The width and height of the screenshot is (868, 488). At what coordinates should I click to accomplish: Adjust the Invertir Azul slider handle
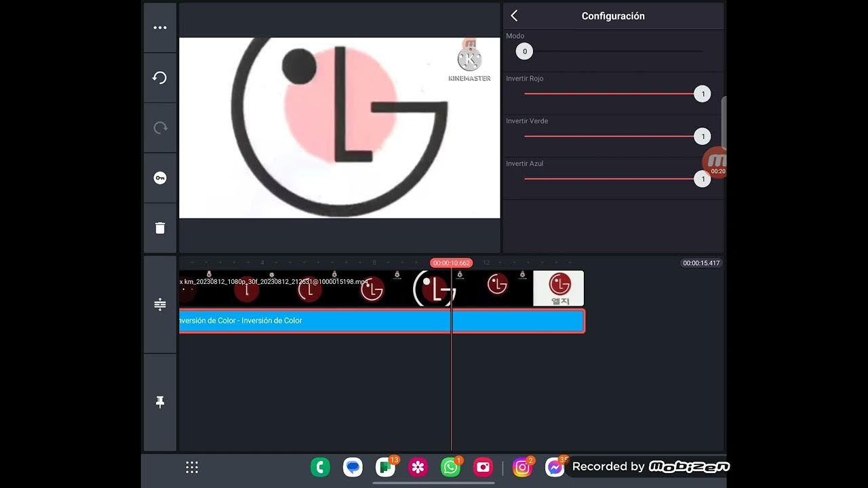tap(703, 179)
